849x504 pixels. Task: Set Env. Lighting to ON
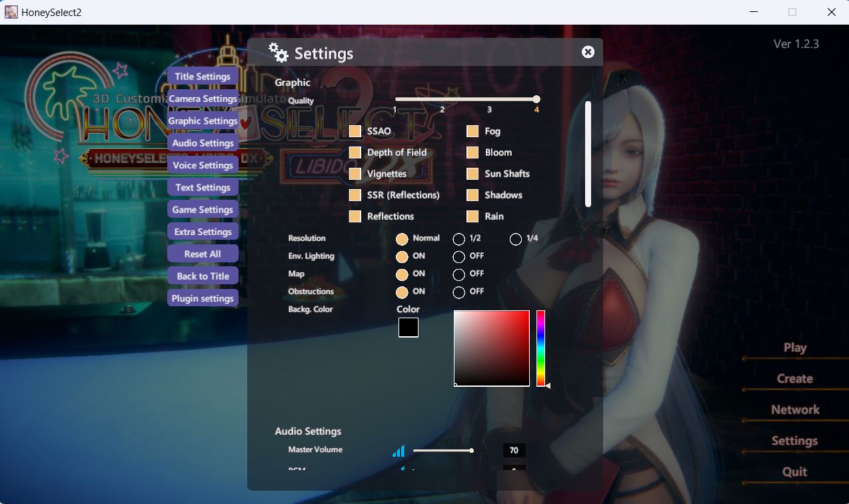click(402, 257)
